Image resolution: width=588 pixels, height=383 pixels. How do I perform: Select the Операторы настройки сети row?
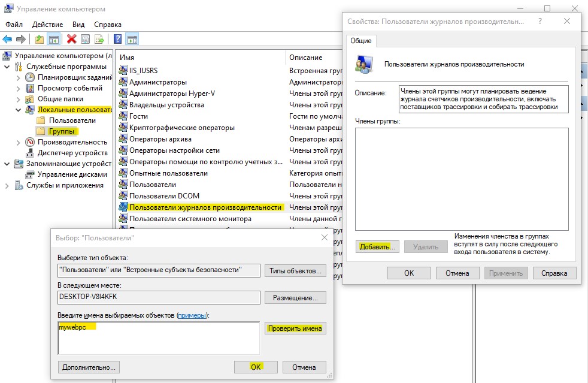231,150
